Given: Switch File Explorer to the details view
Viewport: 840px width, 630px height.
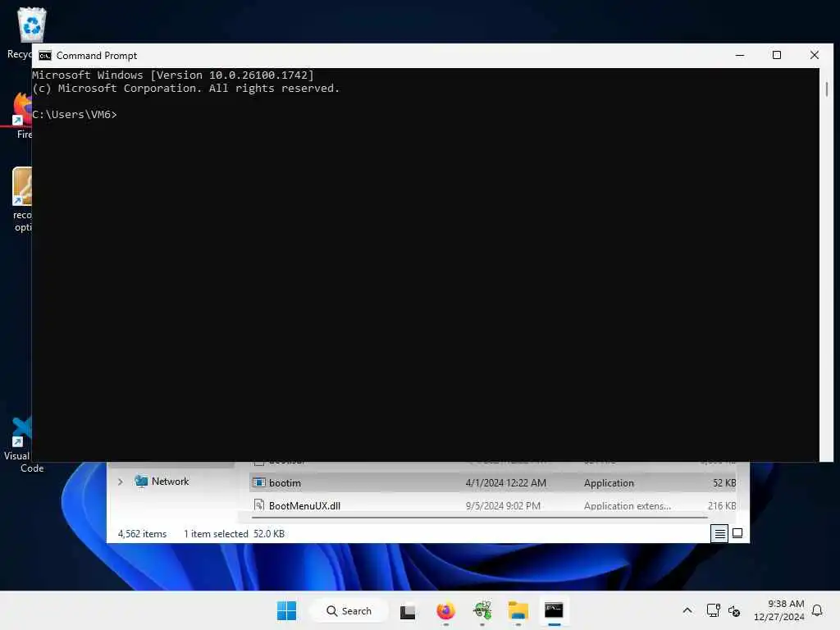Looking at the screenshot, I should point(719,533).
